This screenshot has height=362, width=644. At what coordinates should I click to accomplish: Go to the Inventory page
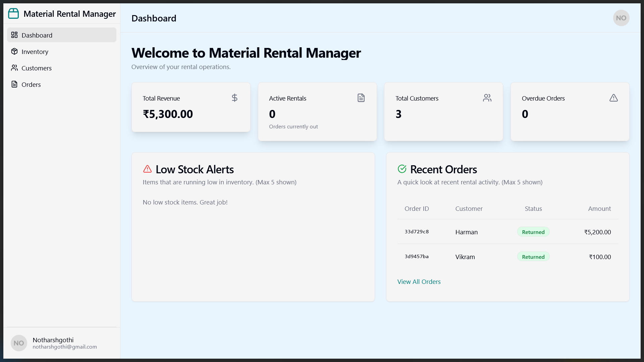click(x=62, y=51)
